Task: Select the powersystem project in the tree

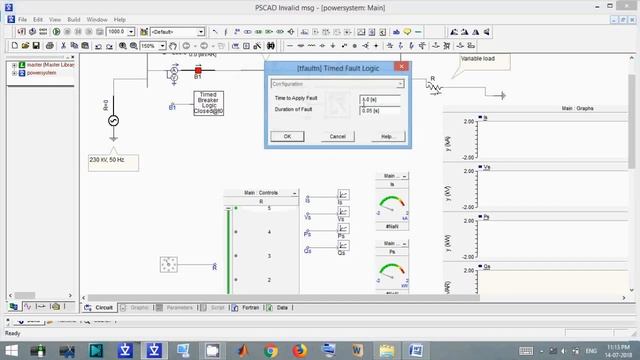Action: click(41, 73)
